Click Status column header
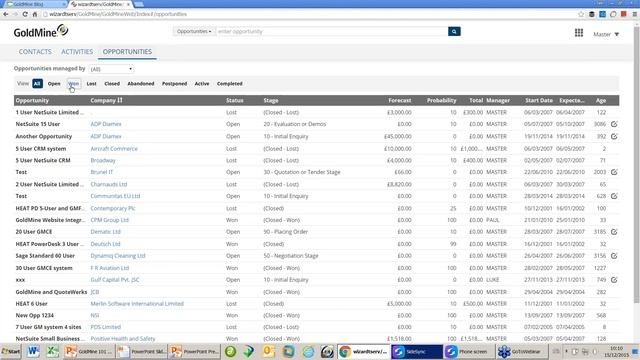The width and height of the screenshot is (640, 360). 235,100
